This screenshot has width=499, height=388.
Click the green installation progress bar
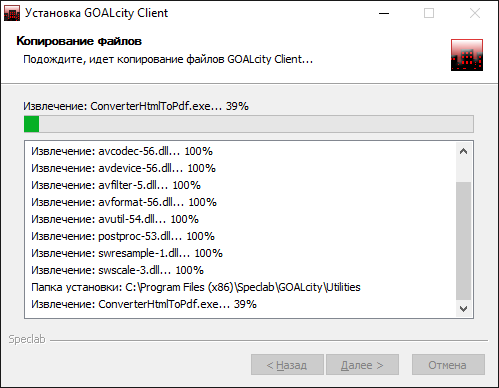(249, 124)
